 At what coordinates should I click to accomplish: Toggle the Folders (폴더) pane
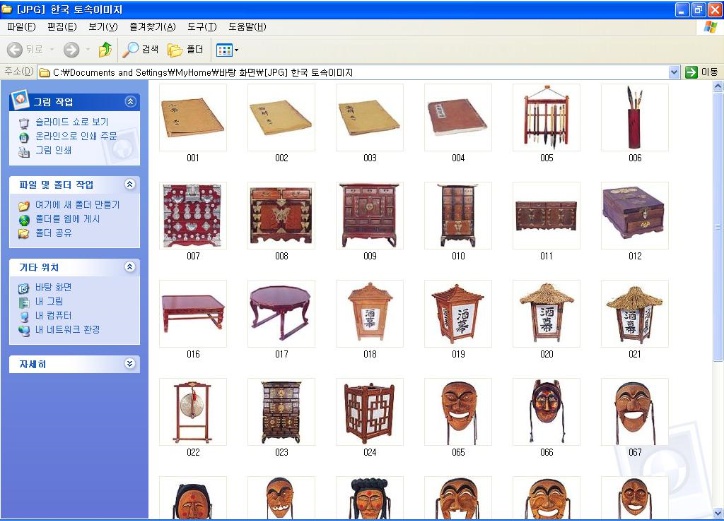point(185,49)
